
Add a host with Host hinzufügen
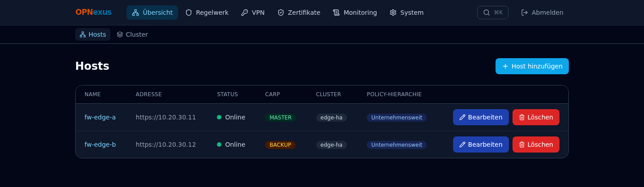pos(532,66)
